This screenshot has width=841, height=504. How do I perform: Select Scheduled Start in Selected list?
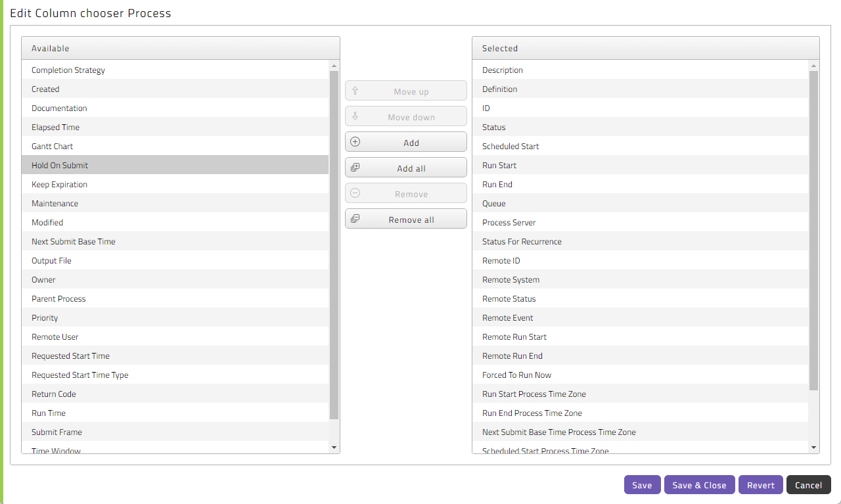(x=641, y=146)
